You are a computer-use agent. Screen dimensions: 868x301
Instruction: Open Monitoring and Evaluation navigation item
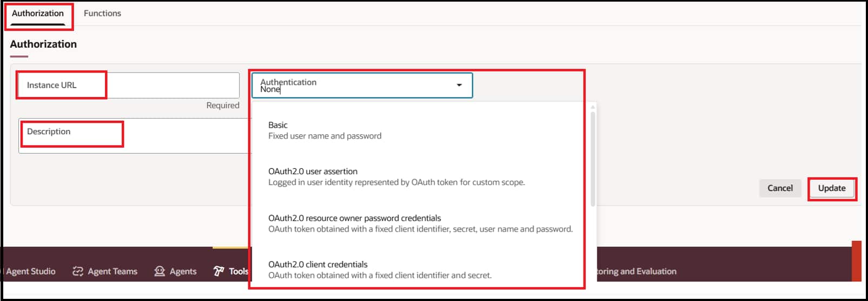click(x=636, y=271)
